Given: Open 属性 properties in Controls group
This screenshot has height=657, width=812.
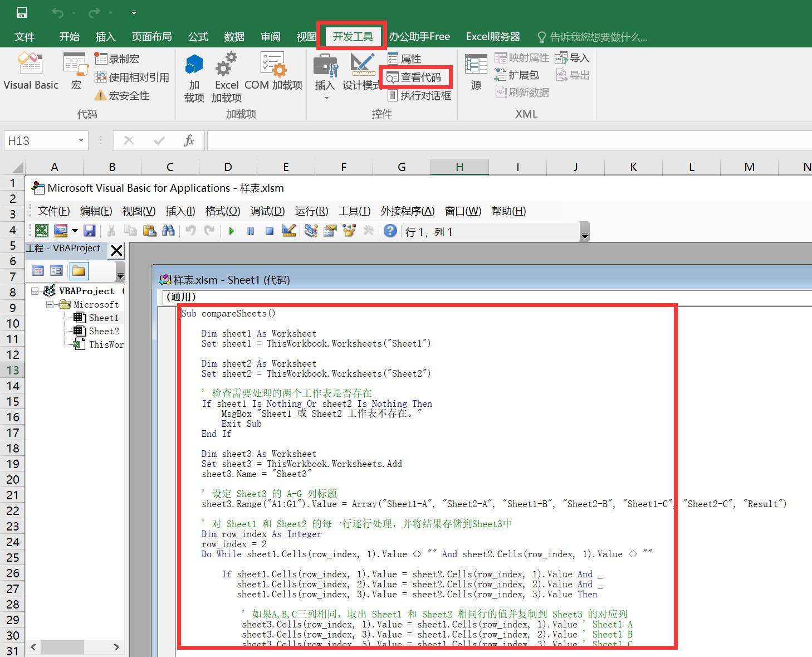Looking at the screenshot, I should [404, 59].
